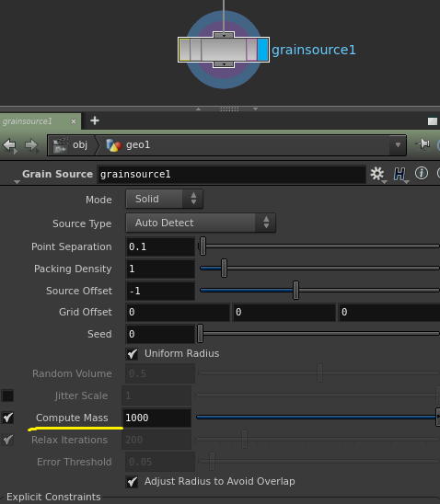Click the pin pane icon
The image size is (440, 504).
pyautogui.click(x=423, y=144)
